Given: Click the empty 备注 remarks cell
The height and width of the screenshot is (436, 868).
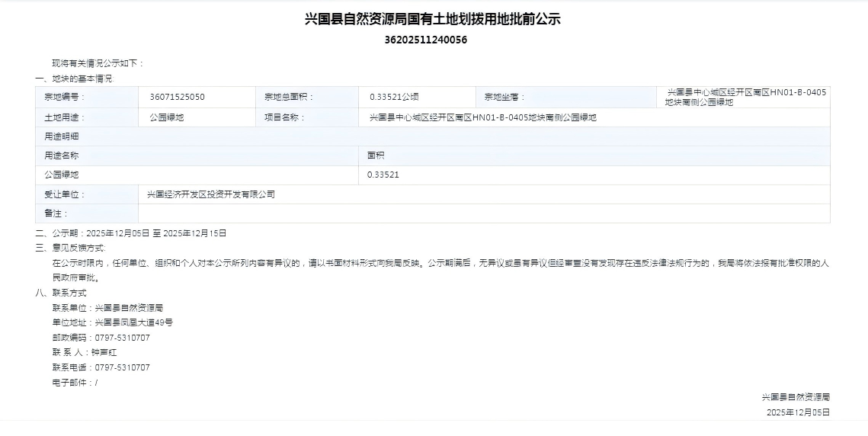Looking at the screenshot, I should point(484,213).
